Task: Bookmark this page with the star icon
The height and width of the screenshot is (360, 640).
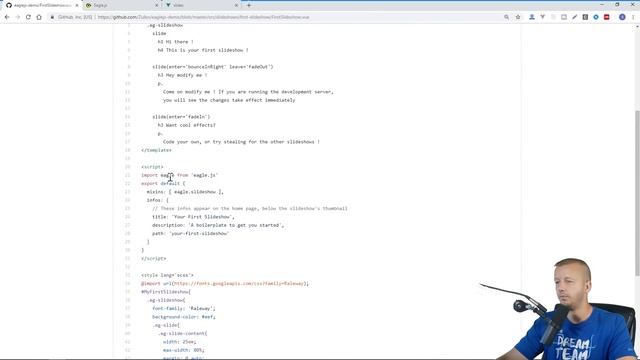Action: (518, 17)
